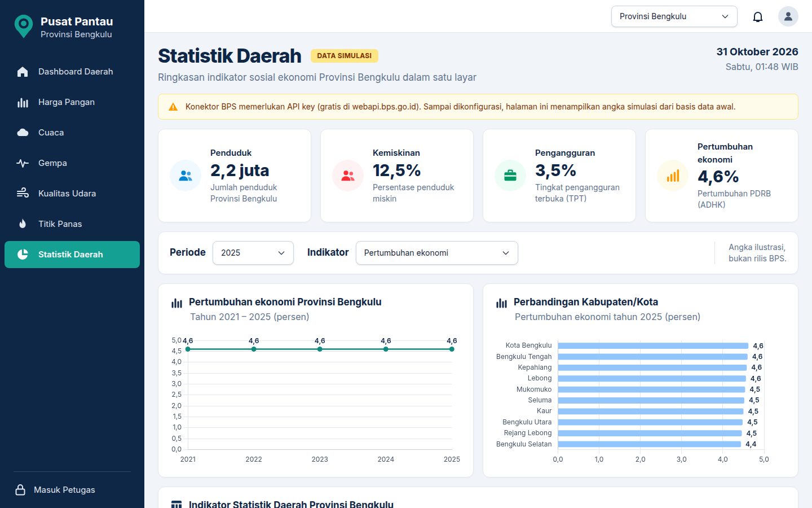Click the bar chart icon for Harga Pangan
The image size is (812, 508).
coord(23,102)
